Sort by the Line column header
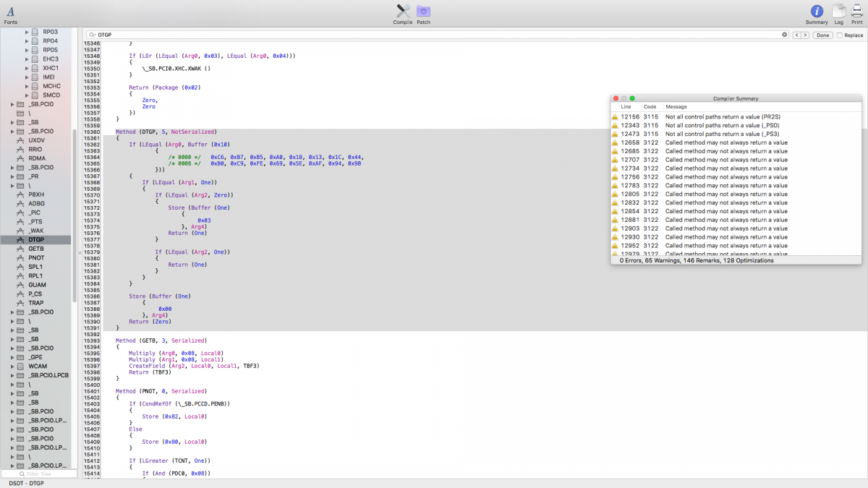868x488 pixels. [626, 107]
